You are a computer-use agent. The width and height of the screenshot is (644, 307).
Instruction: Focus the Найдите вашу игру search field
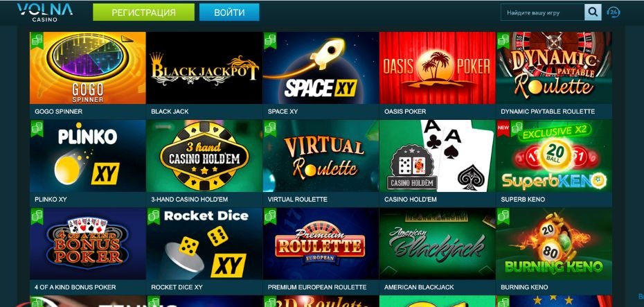pos(543,12)
